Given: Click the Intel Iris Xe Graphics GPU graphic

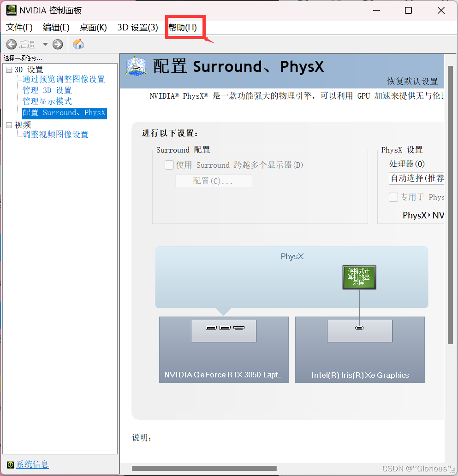Looking at the screenshot, I should pos(359,349).
